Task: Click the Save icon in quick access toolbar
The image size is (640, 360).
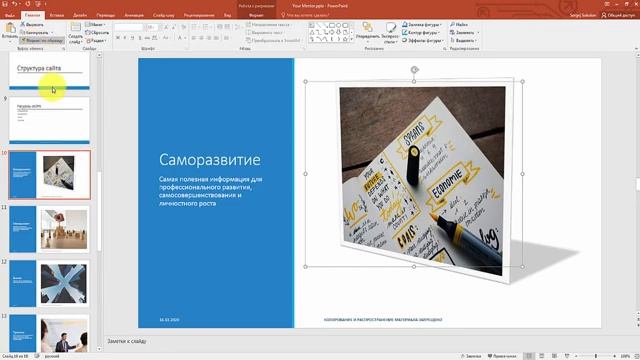Action: 5,4
